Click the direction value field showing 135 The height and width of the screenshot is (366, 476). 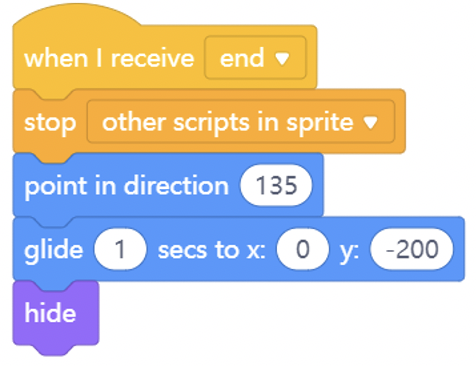(x=276, y=185)
